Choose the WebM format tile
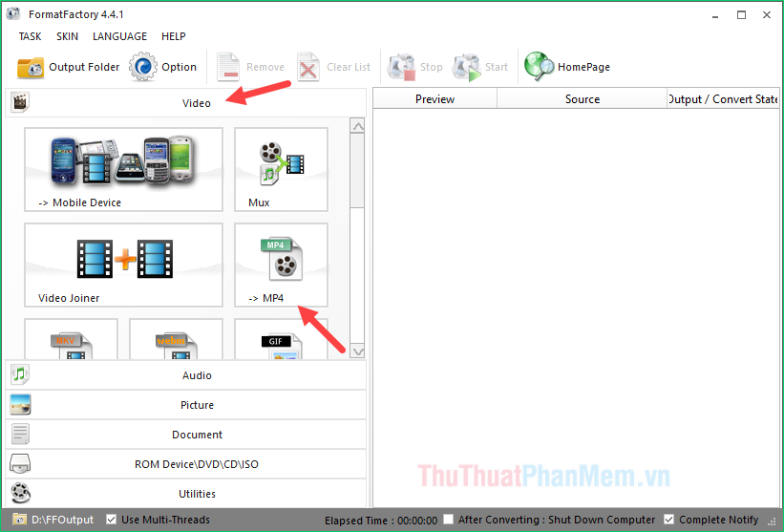 coord(176,339)
